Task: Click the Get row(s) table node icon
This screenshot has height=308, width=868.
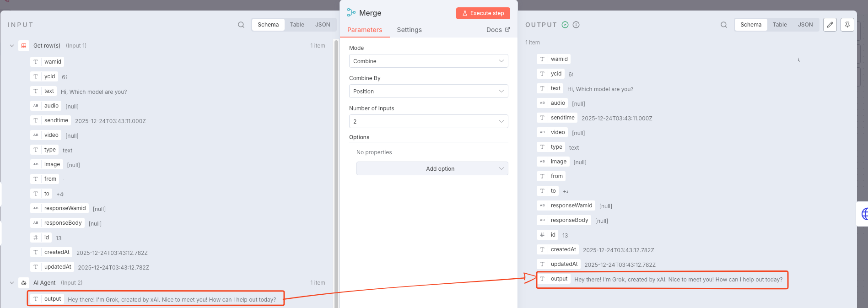Action: coord(24,46)
